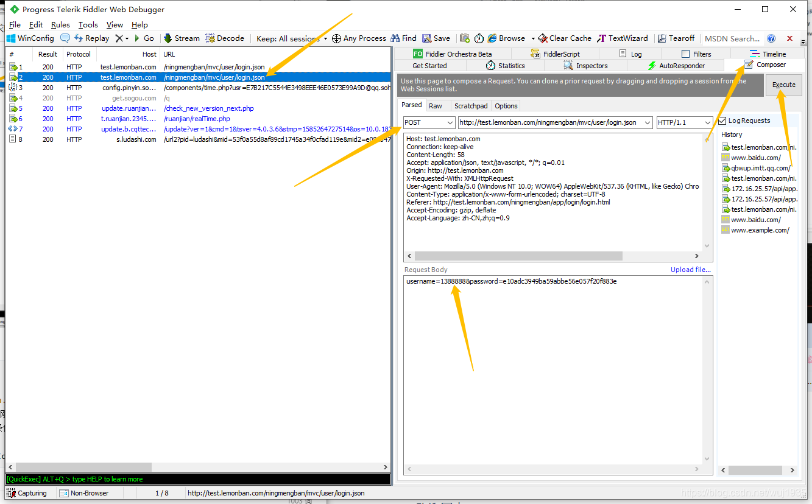Image resolution: width=812 pixels, height=504 pixels.
Task: Select session 7 update.b.cqttec row icon
Action: [x=13, y=129]
